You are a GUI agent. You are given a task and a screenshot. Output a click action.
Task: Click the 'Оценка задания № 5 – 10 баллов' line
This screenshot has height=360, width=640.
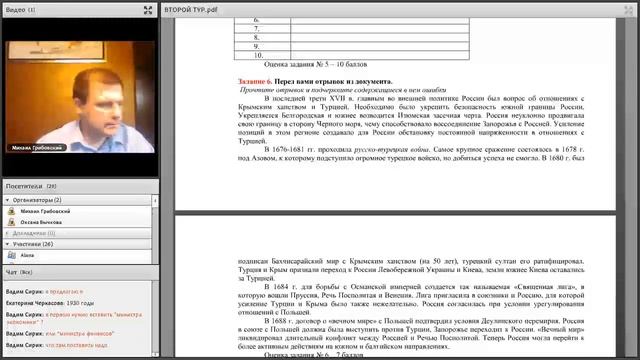click(316, 64)
